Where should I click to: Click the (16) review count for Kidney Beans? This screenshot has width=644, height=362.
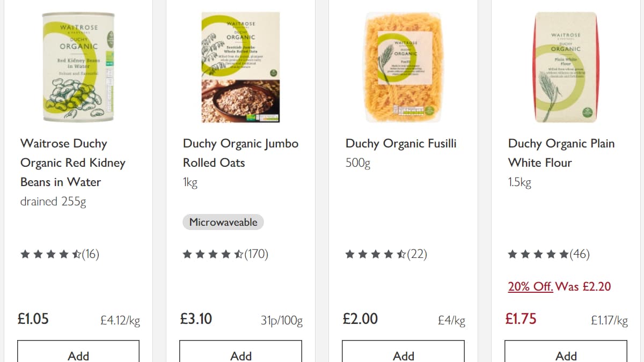[91, 254]
